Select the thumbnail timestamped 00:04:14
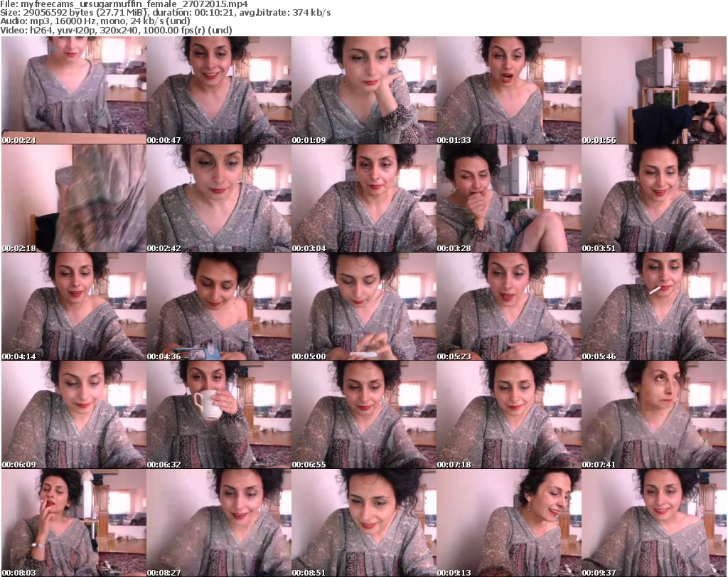Image resolution: width=728 pixels, height=577 pixels. click(x=74, y=307)
